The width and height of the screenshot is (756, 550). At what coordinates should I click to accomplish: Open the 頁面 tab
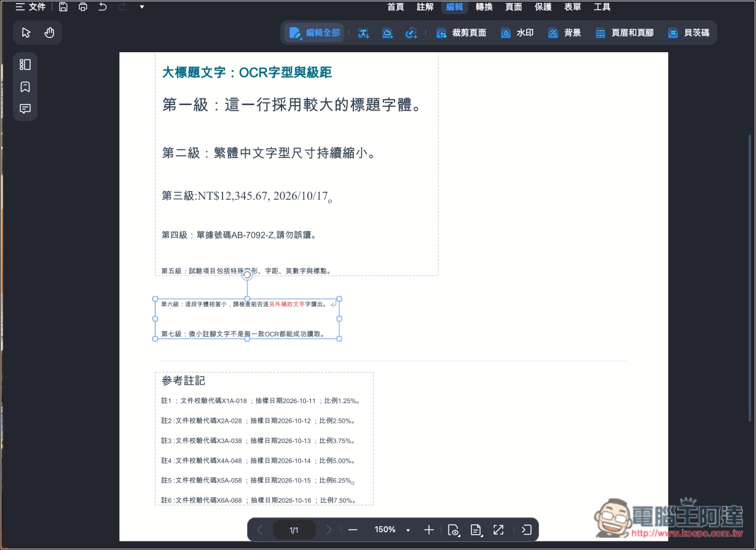pyautogui.click(x=514, y=7)
